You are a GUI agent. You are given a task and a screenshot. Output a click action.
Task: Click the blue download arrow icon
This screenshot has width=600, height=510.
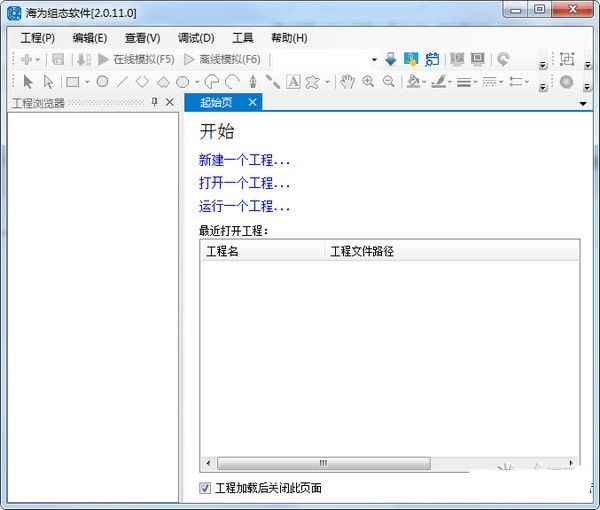tap(391, 59)
